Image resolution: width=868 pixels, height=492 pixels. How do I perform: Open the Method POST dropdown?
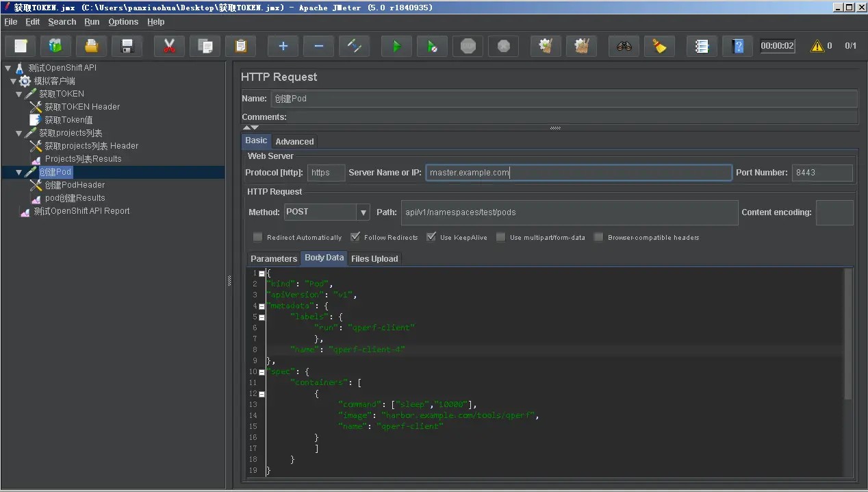(363, 212)
